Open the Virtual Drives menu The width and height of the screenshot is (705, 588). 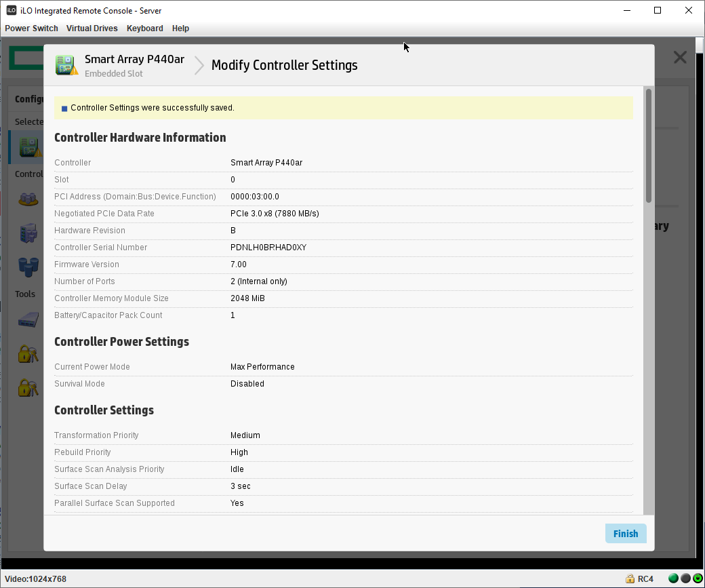click(x=92, y=28)
